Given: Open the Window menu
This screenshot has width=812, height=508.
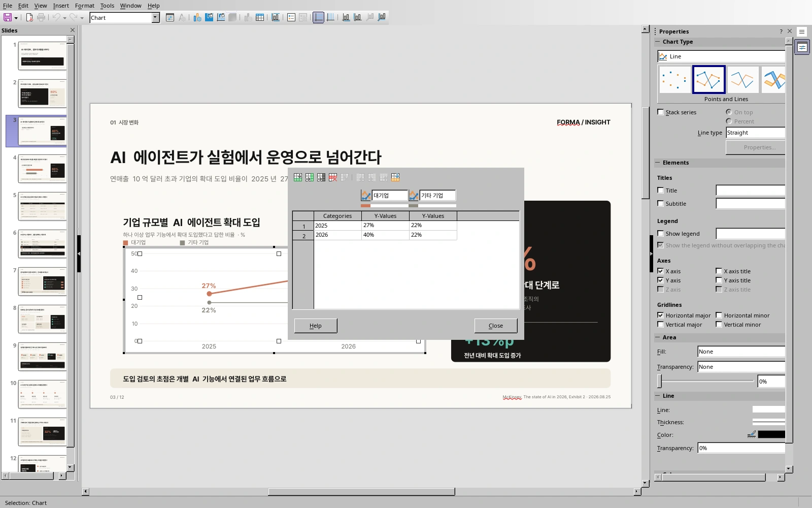Looking at the screenshot, I should click(x=131, y=6).
